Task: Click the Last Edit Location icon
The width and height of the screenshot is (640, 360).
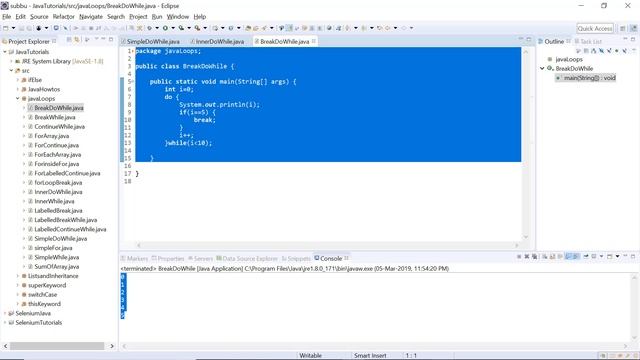Action: (380, 28)
